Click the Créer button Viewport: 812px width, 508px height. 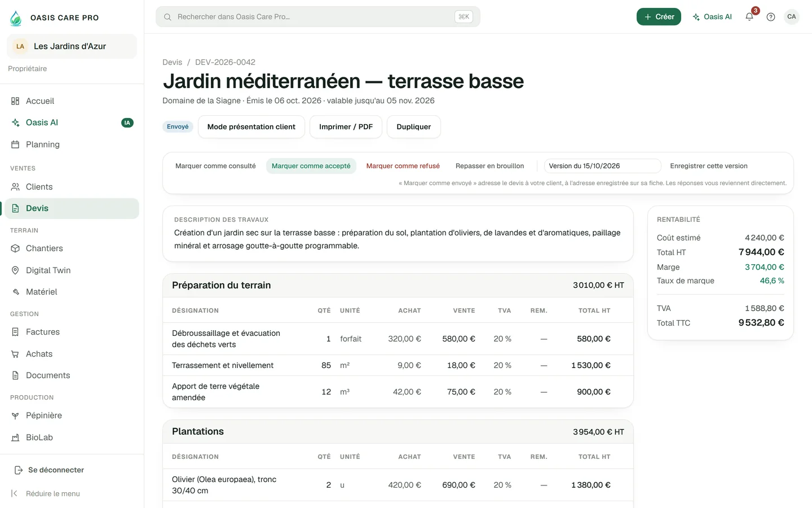pos(659,17)
